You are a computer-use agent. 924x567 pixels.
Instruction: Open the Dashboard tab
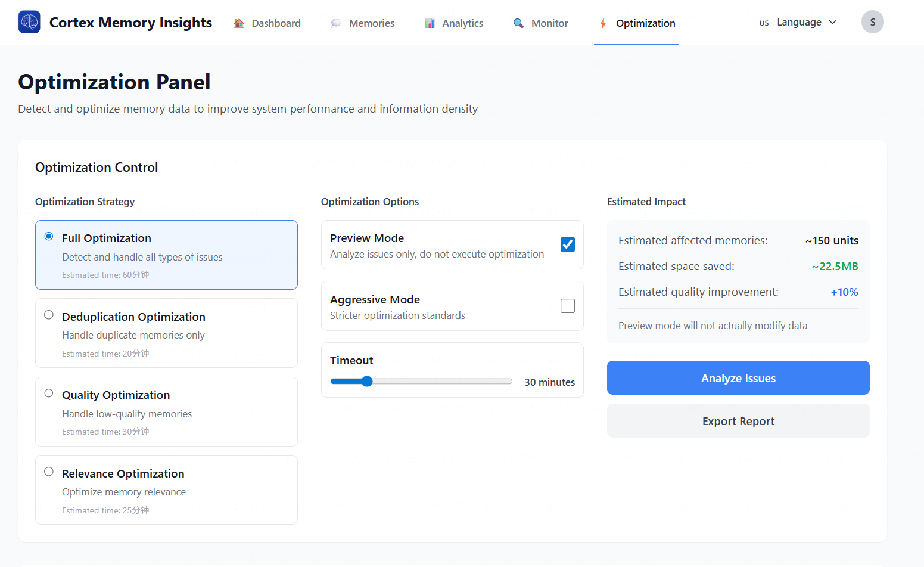tap(267, 23)
